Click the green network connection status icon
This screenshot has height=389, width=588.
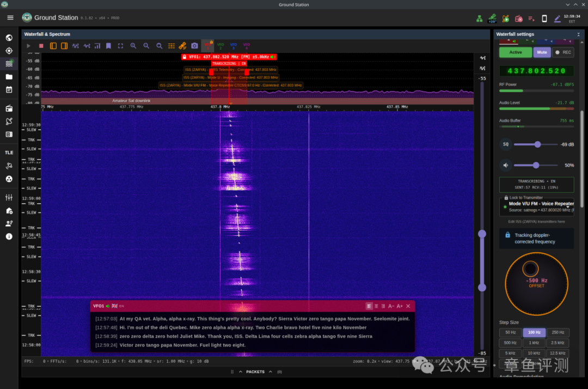tap(479, 19)
